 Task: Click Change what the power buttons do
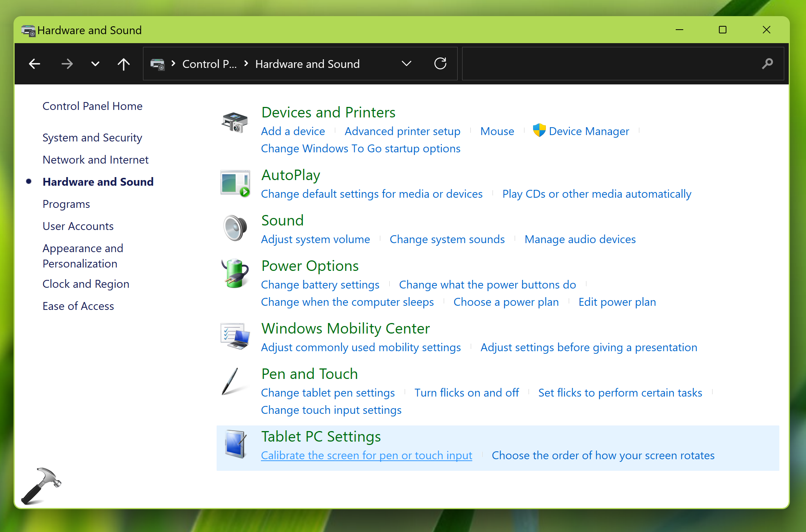click(x=487, y=285)
